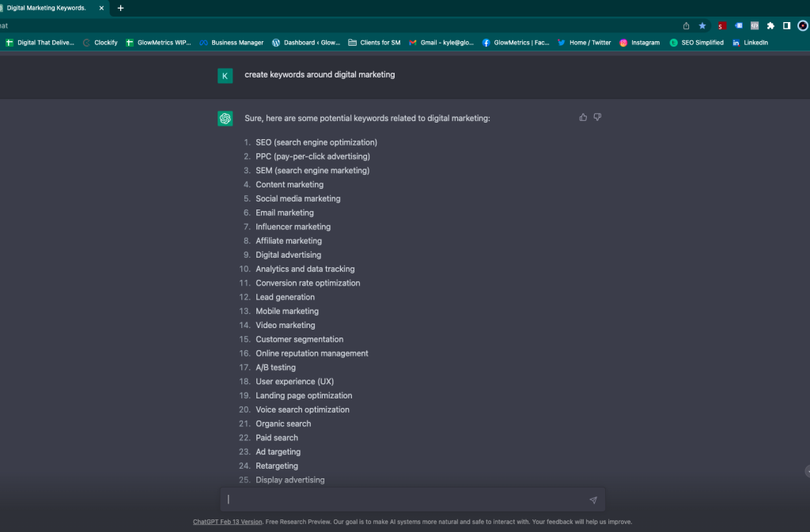
Task: Open the LinkedIn bookmark
Action: click(750, 43)
